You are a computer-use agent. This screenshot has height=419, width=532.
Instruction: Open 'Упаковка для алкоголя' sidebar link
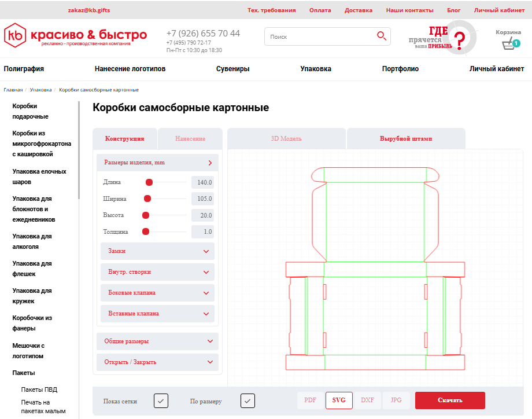(x=32, y=241)
